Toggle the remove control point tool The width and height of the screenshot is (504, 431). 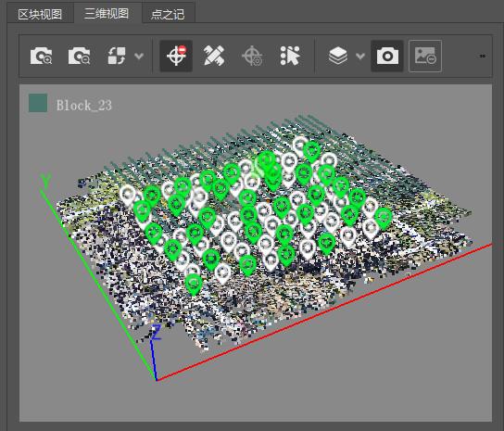(x=176, y=56)
